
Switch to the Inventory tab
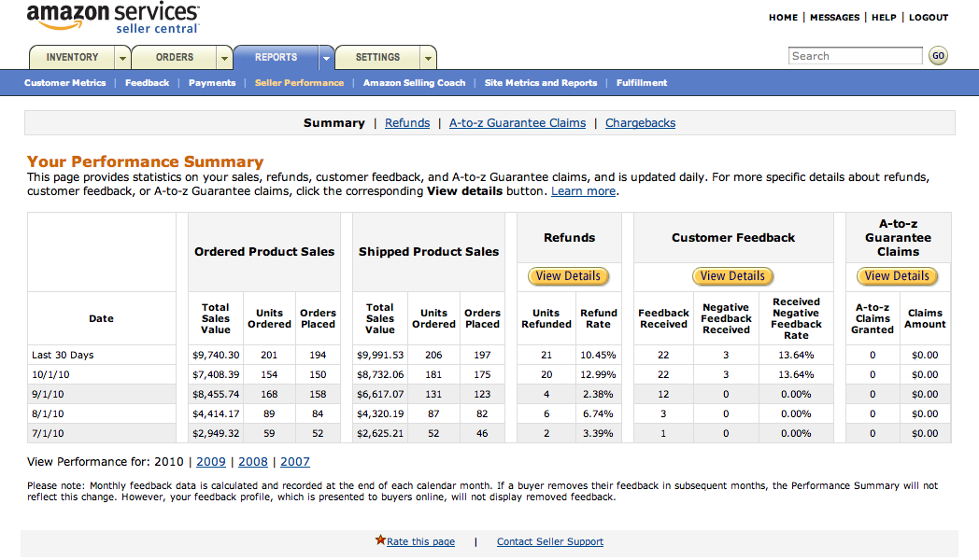pos(73,57)
